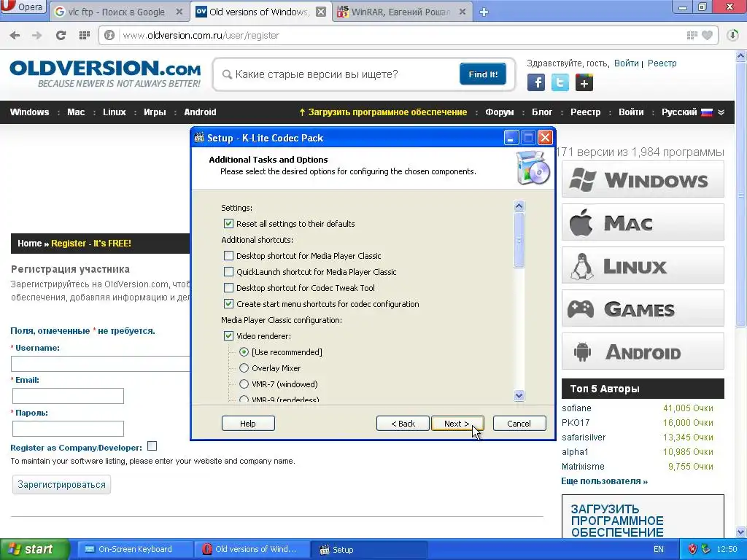Enable Desktop shortcut for Media Player Classic

[x=228, y=256]
